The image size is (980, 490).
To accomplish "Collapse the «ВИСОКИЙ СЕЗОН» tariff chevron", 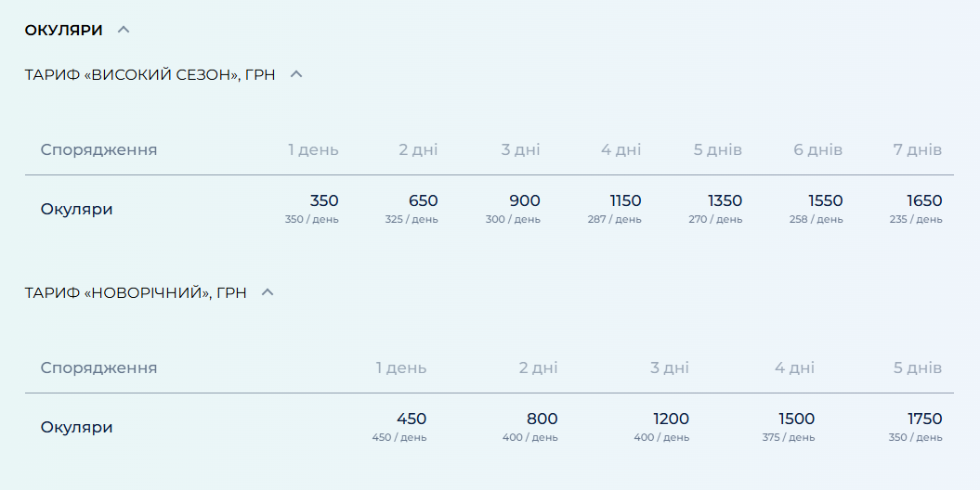I will (x=296, y=74).
